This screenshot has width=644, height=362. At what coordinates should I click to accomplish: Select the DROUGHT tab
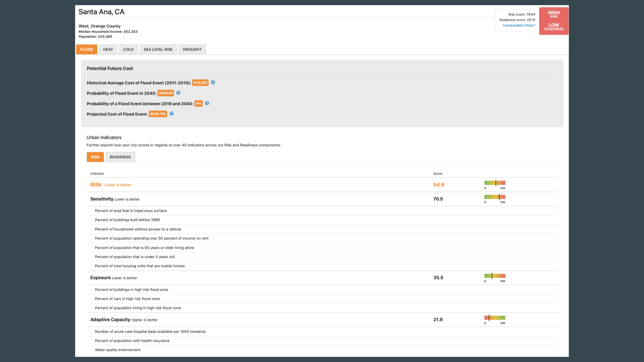pos(192,49)
